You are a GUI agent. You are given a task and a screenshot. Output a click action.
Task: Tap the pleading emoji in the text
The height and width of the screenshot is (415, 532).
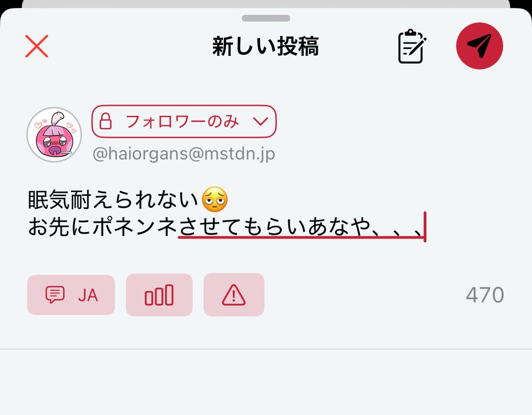215,199
